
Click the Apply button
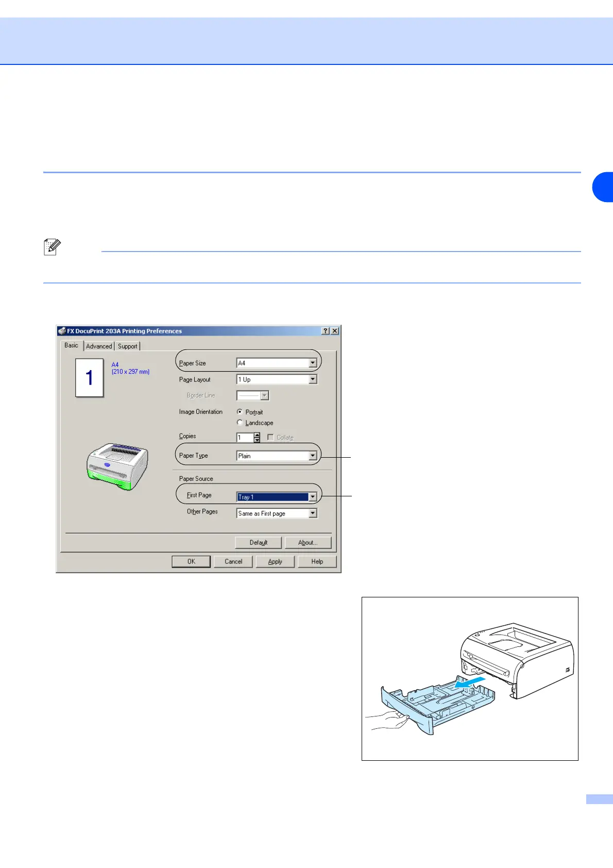click(275, 561)
